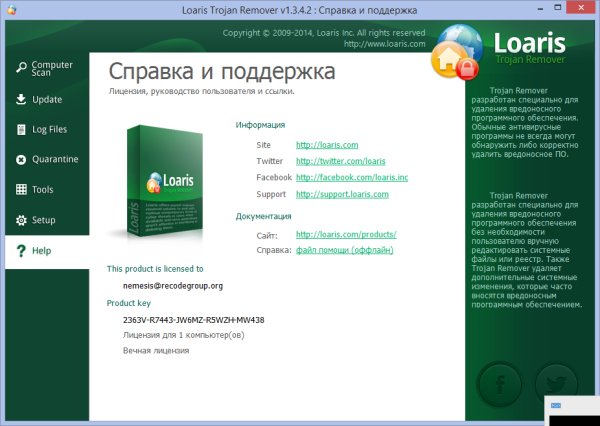Open the facebook.com/loaris.inc link
This screenshot has width=600, height=426.
[352, 178]
